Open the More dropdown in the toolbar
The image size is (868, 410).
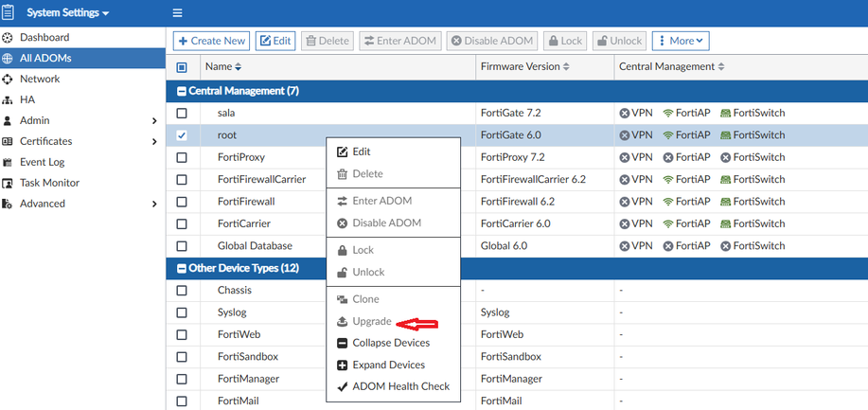click(681, 41)
